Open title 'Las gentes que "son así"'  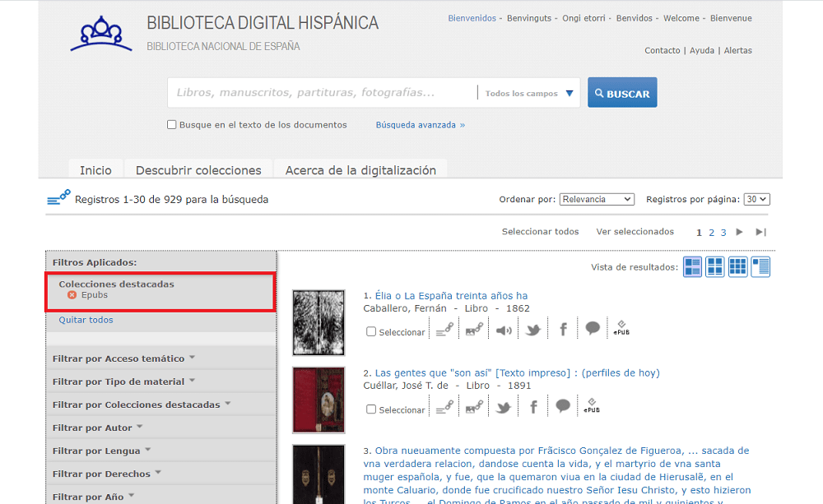click(517, 373)
